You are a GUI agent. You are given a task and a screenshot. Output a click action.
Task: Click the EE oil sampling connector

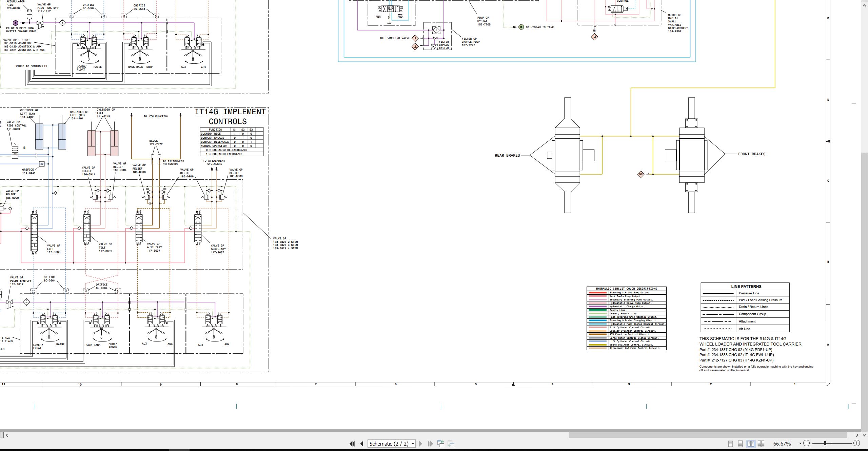coord(415,38)
